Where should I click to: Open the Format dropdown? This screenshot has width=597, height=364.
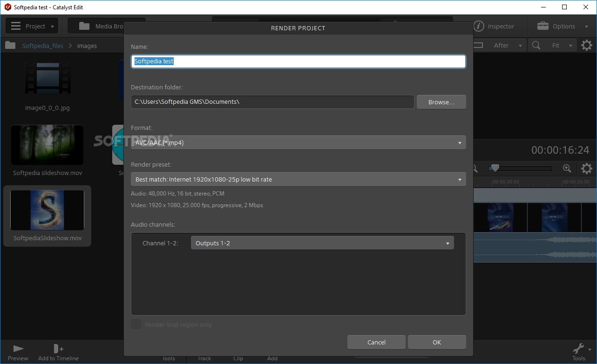tap(298, 142)
